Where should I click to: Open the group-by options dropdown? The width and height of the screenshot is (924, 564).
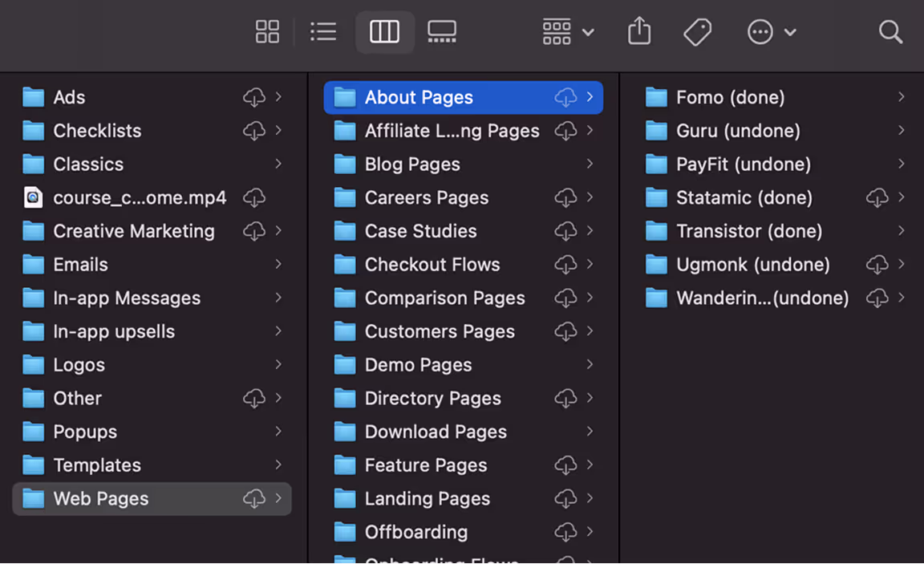(x=568, y=32)
